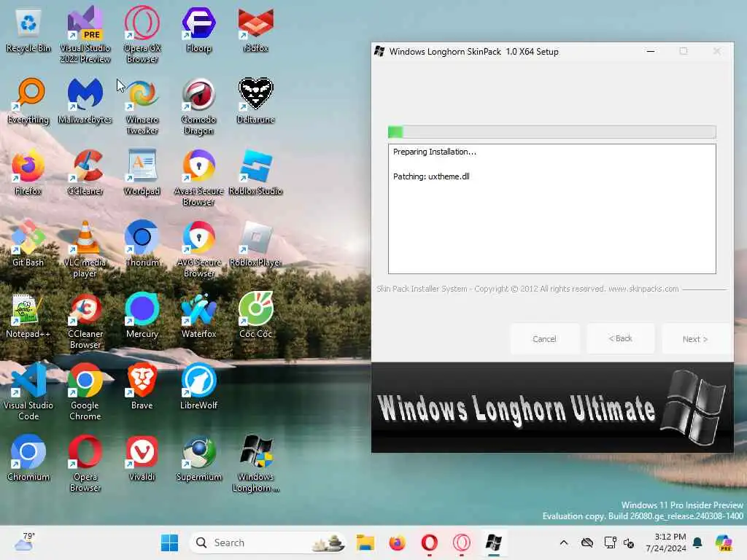Select the Deltarune heart icon

256,101
